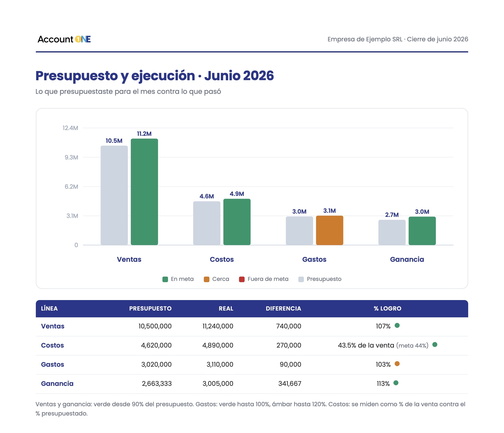Click the green dot next to meta 44%
The height and width of the screenshot is (433, 504).
(435, 345)
